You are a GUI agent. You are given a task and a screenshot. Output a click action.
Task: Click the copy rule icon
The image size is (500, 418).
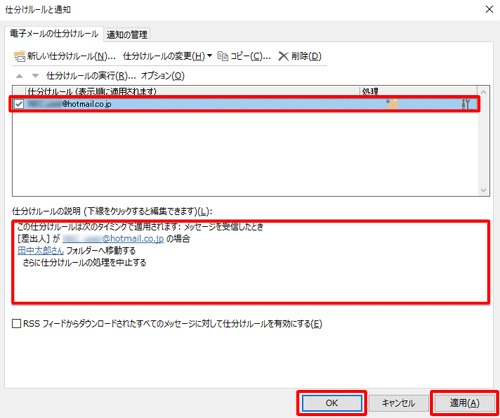[223, 56]
